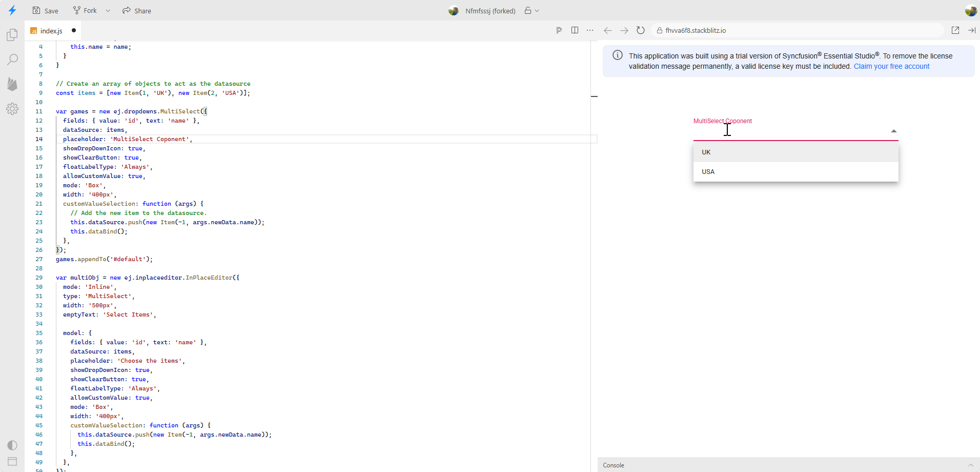This screenshot has width=980, height=472.
Task: Click the preview URL address field
Action: pyautogui.click(x=800, y=30)
